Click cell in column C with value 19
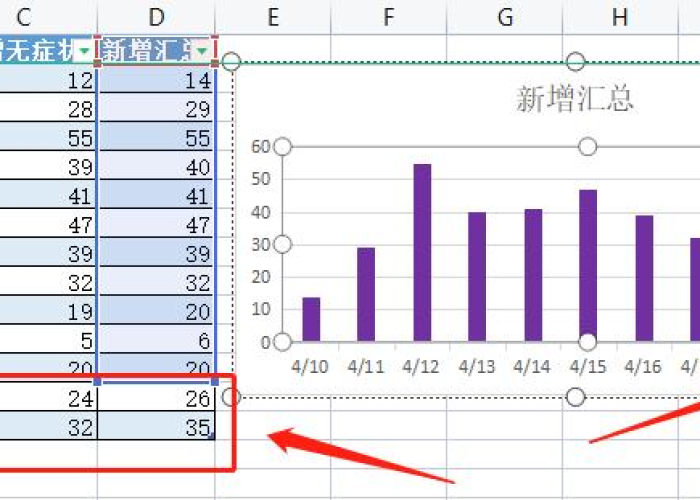The width and height of the screenshot is (700, 500). click(48, 311)
